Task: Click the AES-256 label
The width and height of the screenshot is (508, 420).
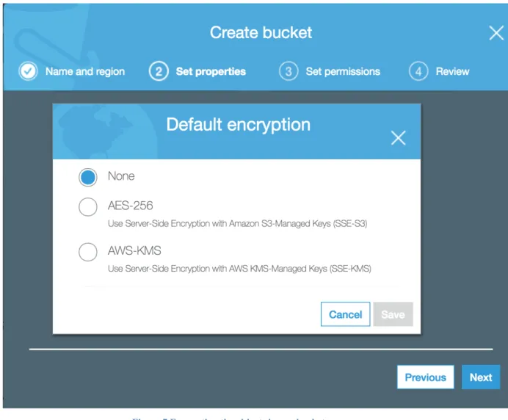Action: tap(130, 206)
